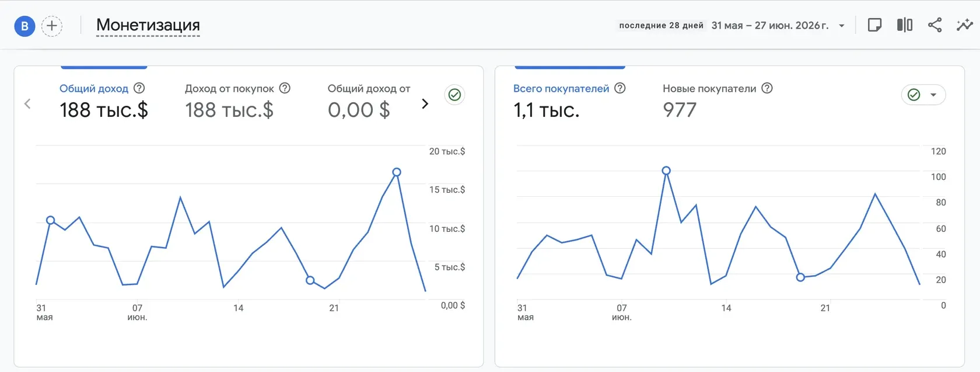This screenshot has height=372, width=980.
Task: Select the Всего покупателей metric tab
Action: click(561, 89)
